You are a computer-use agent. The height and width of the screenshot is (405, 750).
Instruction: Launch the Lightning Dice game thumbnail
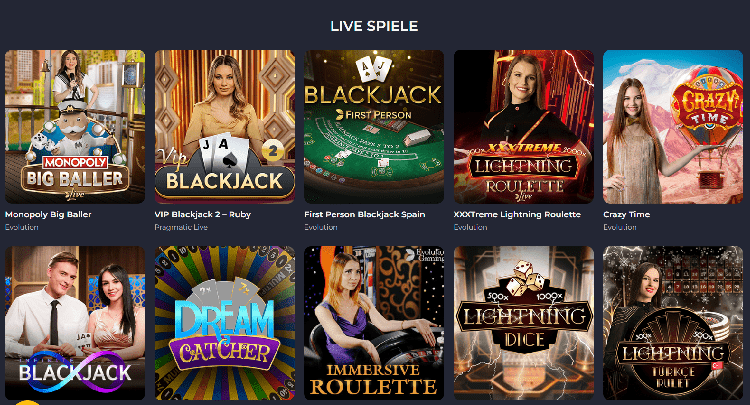524,323
